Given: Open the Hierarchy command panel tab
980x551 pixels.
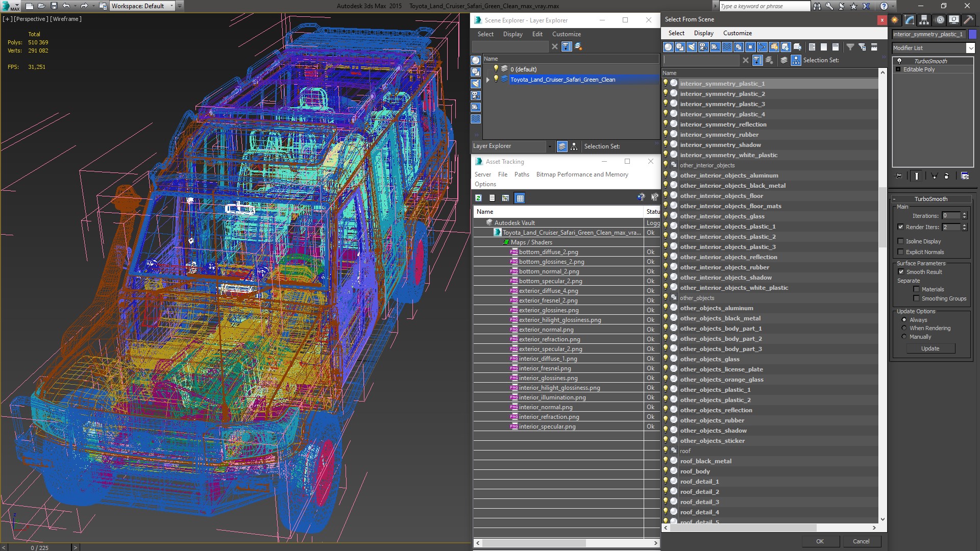Looking at the screenshot, I should coord(924,20).
